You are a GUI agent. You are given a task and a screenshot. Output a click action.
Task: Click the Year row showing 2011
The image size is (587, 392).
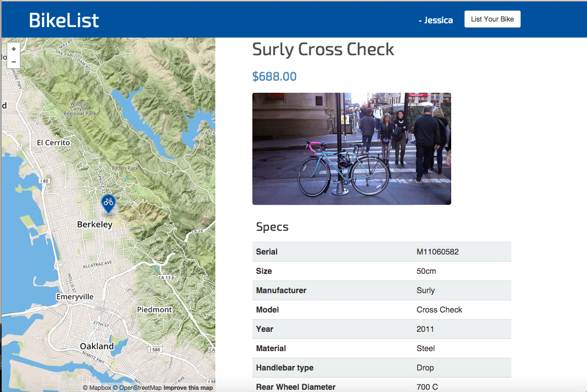[382, 329]
